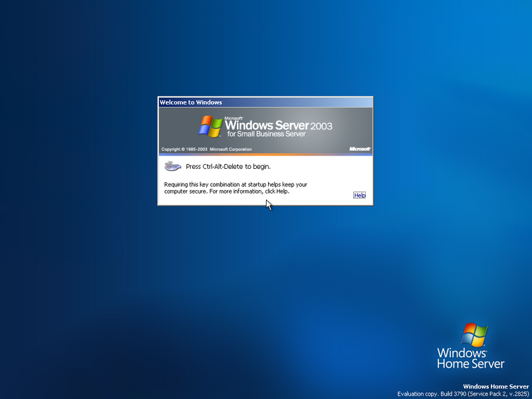532x399 pixels.
Task: Click the gray banner area right of '2003'
Action: (x=353, y=127)
